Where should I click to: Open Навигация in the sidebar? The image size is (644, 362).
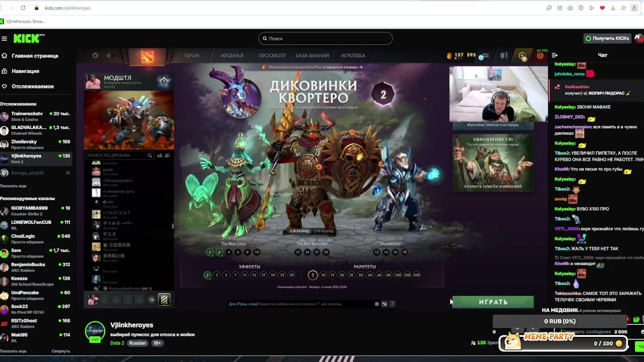(20, 71)
